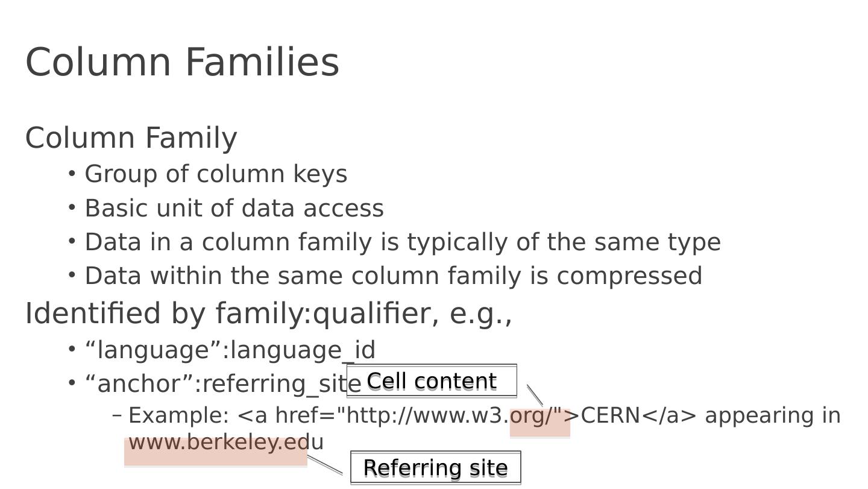868x489 pixels.
Task: Click the "Identified by family:qualifier" heading
Action: pyautogui.click(x=268, y=314)
